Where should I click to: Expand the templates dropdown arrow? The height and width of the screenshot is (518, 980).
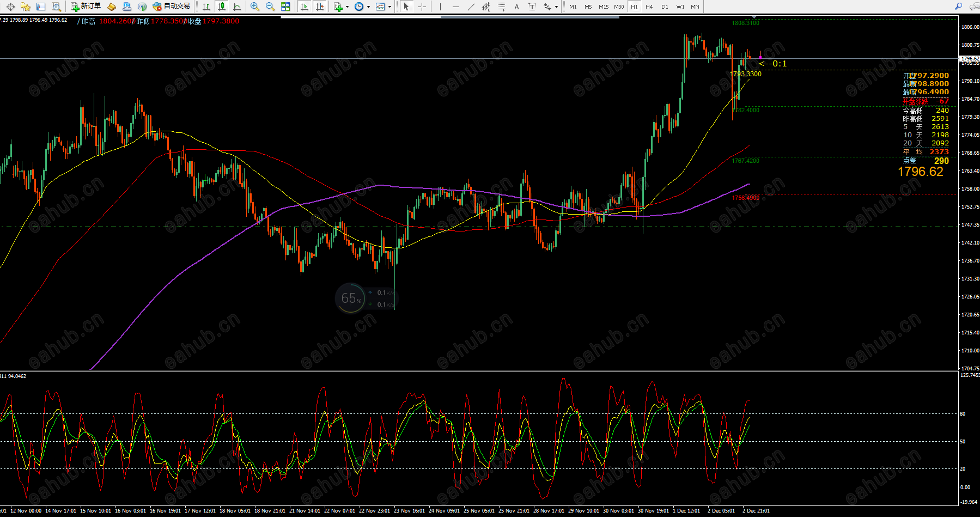point(389,7)
